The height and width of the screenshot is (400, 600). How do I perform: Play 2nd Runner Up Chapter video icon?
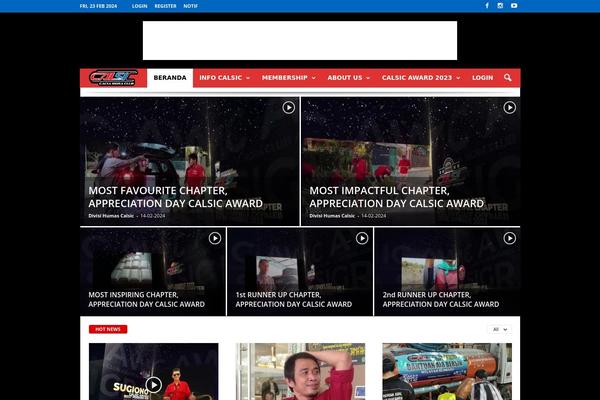[x=509, y=238]
